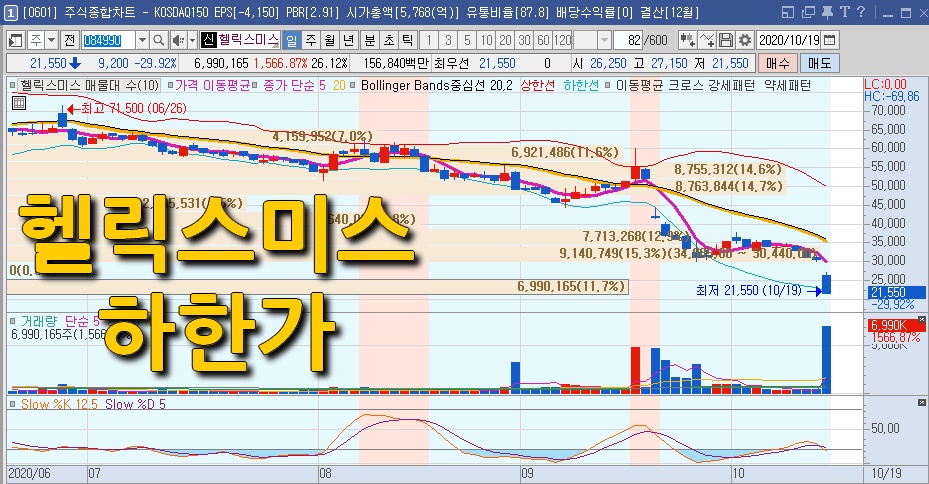Open chart settings gear icon

(745, 40)
